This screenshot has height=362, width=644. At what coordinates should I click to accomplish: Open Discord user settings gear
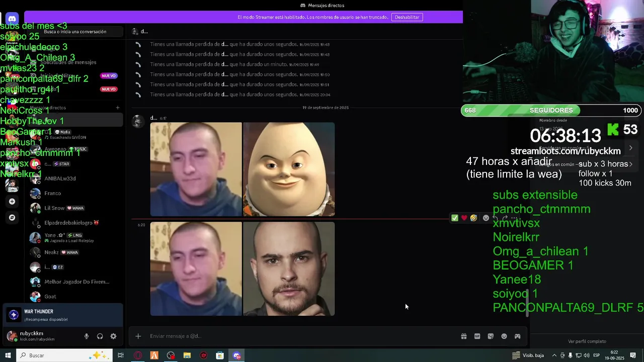pyautogui.click(x=113, y=336)
